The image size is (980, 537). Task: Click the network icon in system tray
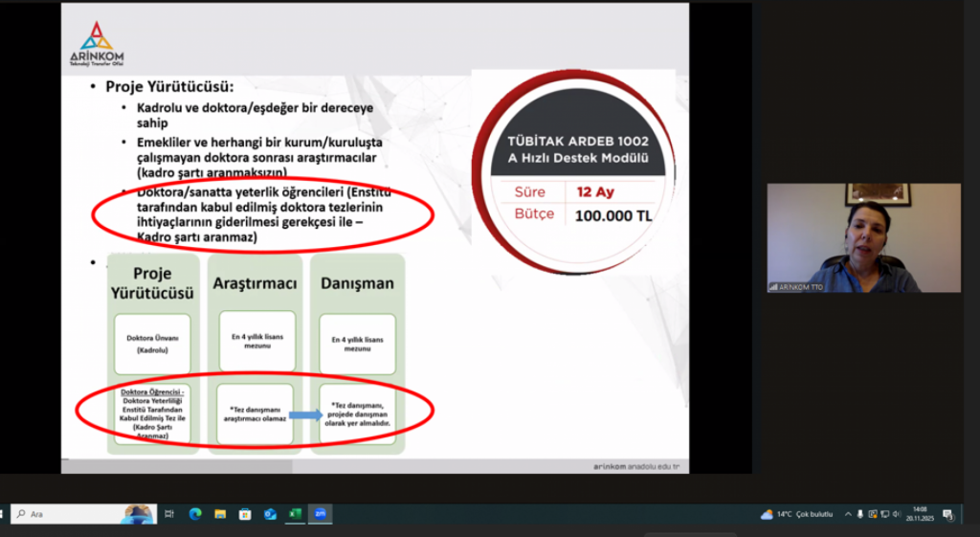pos(883,514)
